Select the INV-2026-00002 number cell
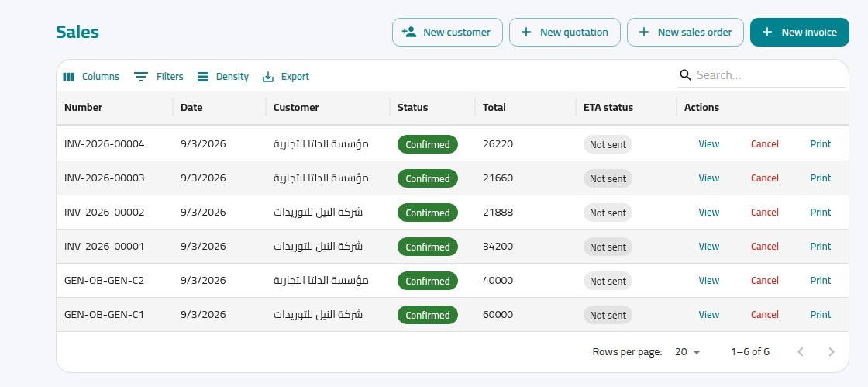 [x=115, y=213]
